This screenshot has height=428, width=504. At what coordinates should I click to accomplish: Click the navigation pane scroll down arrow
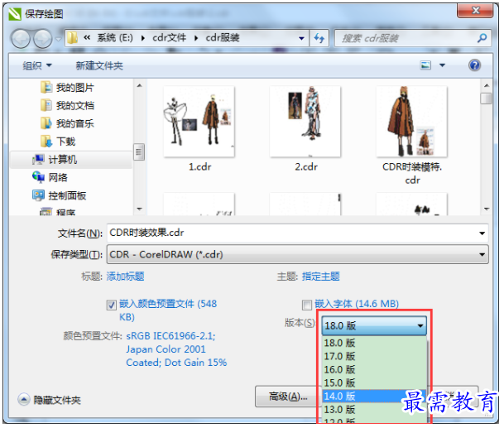[139, 209]
